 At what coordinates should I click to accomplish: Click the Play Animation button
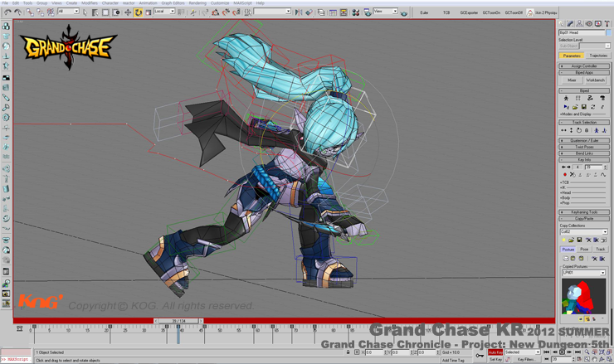(x=562, y=352)
